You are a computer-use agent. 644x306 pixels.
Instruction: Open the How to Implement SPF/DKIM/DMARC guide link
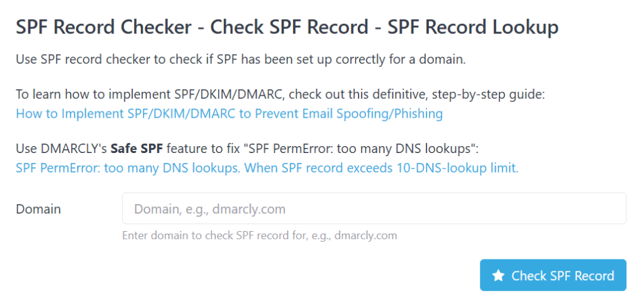click(229, 114)
